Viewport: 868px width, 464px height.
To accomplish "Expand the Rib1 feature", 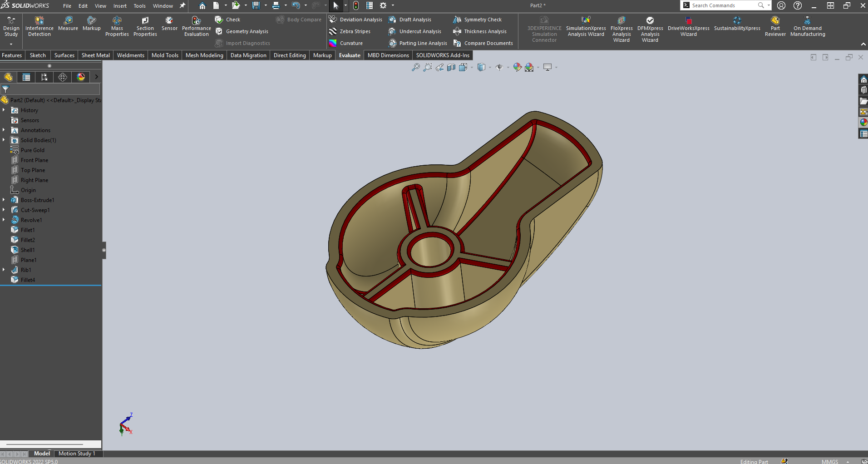I will click(x=4, y=270).
